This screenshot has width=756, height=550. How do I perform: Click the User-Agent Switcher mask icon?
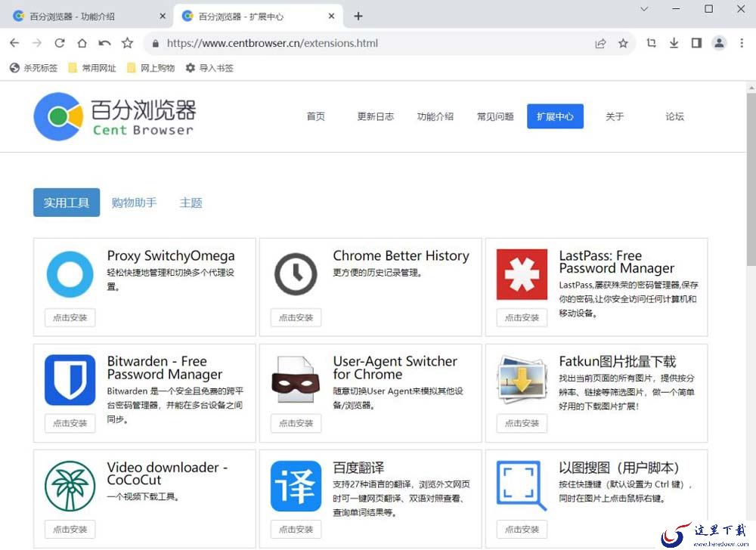pos(296,380)
